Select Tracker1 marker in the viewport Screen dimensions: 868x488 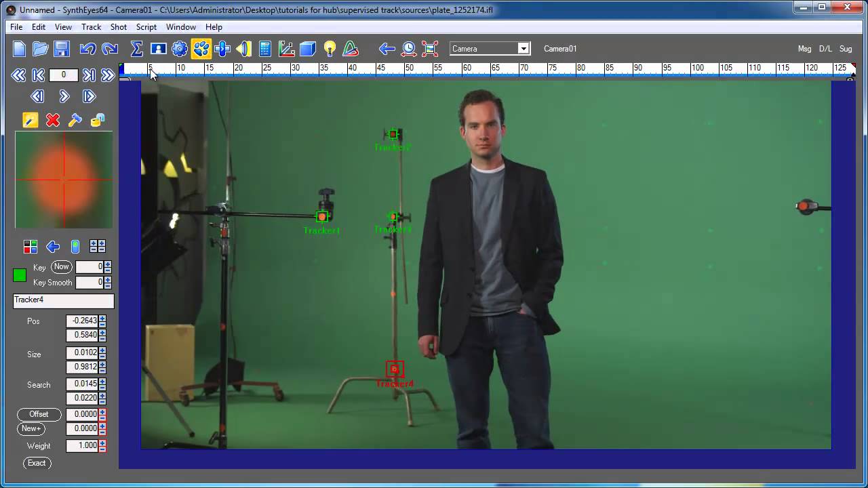click(321, 217)
